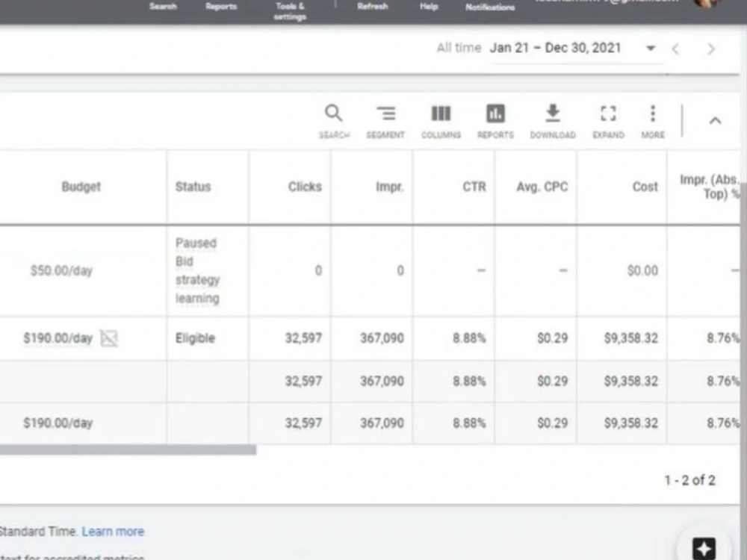Viewport: 747px width, 560px height.
Task: Sort by the Impr. (Abs. Top) % header
Action: pyautogui.click(x=709, y=187)
